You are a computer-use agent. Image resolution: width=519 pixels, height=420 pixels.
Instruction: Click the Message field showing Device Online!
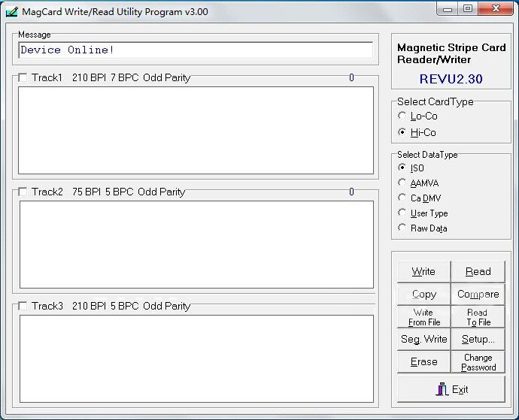point(196,50)
